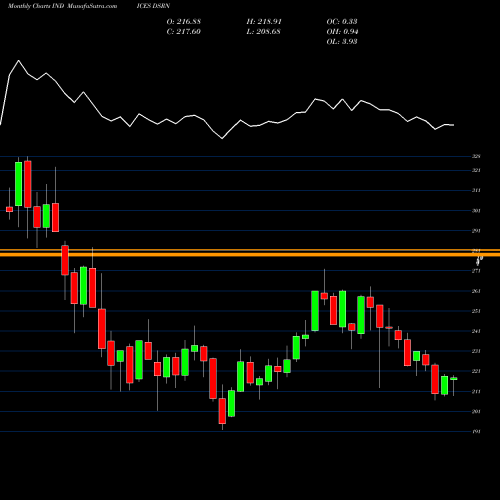Click the final small green candle at chart's right end
The height and width of the screenshot is (500, 500).
[454, 379]
